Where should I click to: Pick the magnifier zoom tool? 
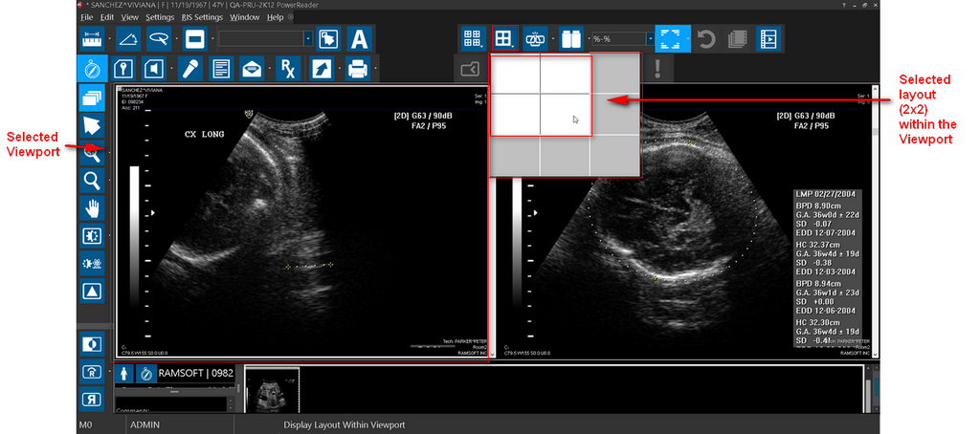click(92, 180)
